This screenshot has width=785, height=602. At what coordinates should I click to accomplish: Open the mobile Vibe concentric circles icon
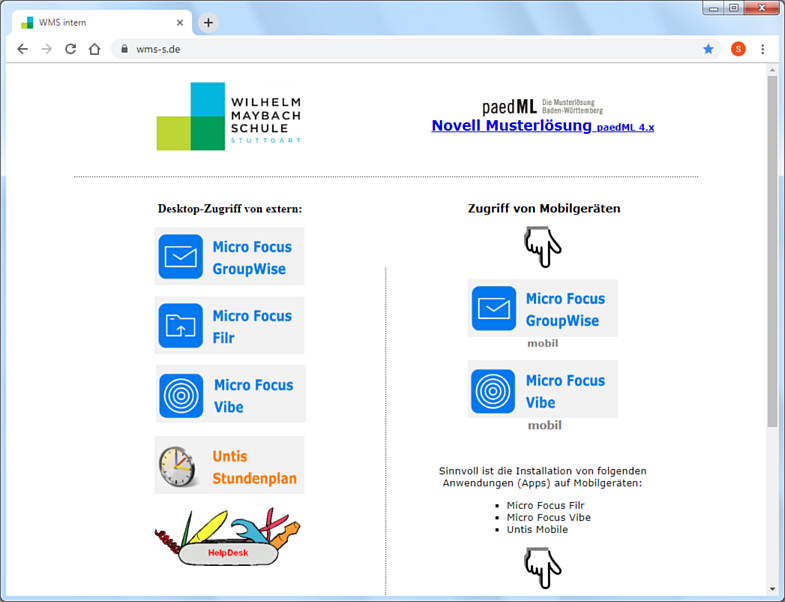pyautogui.click(x=493, y=391)
